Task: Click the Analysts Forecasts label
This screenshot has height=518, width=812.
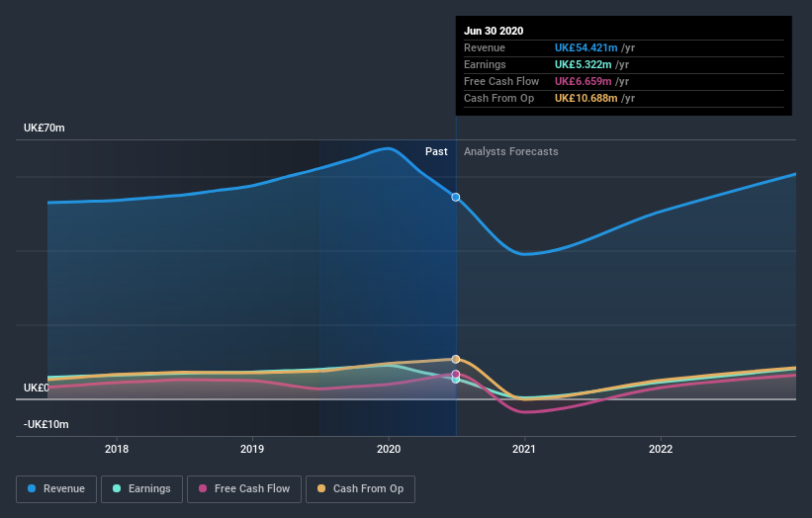Action: tap(511, 151)
